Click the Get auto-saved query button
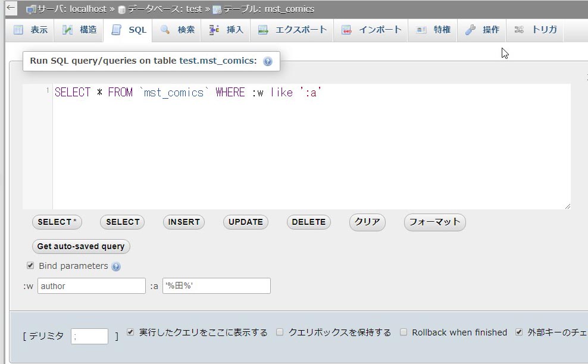The image size is (588, 364). pos(80,246)
